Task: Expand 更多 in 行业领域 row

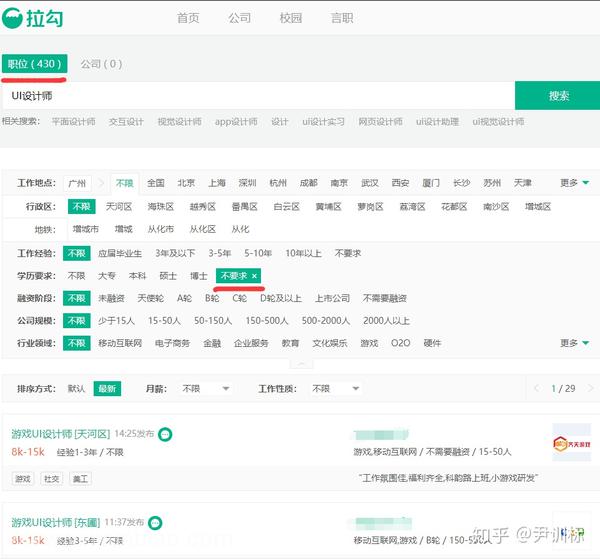Action: (574, 343)
